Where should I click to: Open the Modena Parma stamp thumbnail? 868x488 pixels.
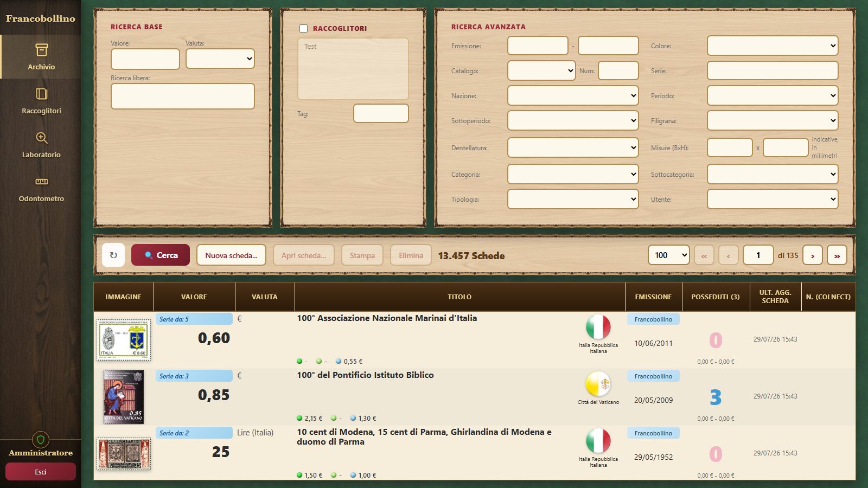[124, 454]
